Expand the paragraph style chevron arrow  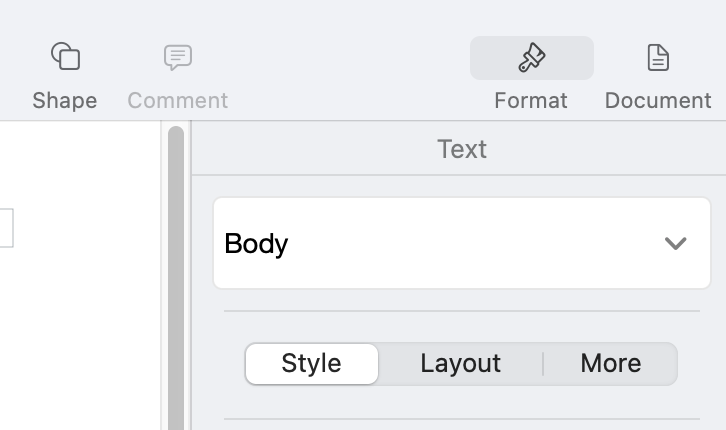[x=676, y=244]
